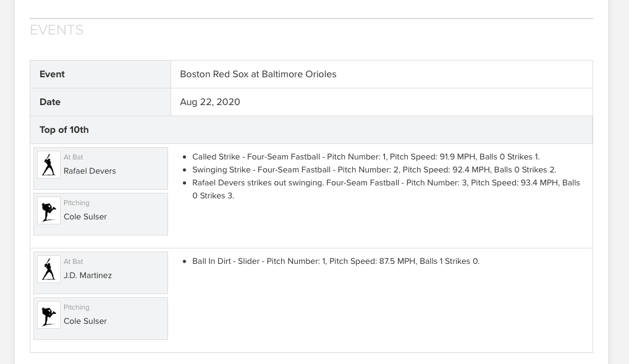Select the pitcher icon in Martinez's at-bat
The width and height of the screenshot is (629, 364).
pyautogui.click(x=49, y=315)
